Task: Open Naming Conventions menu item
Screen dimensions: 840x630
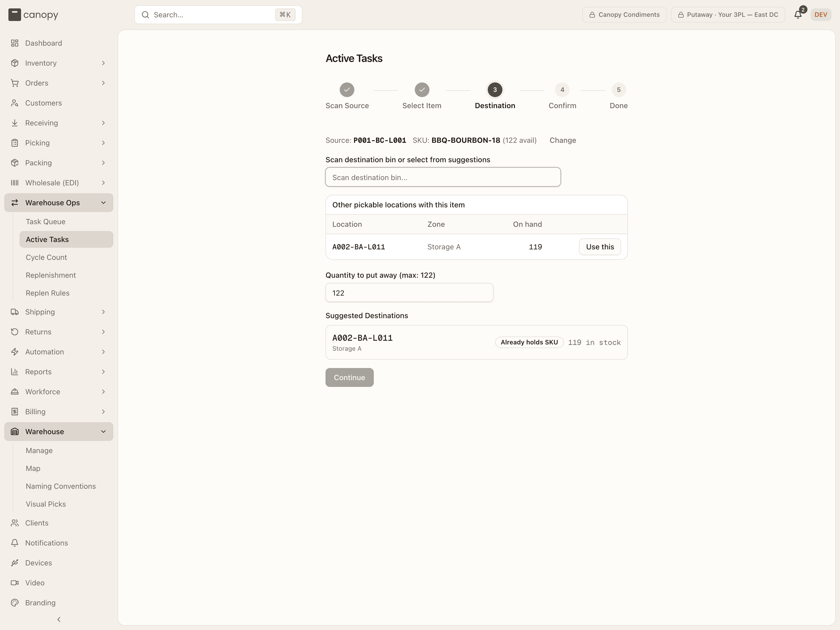Action: [x=66, y=486]
